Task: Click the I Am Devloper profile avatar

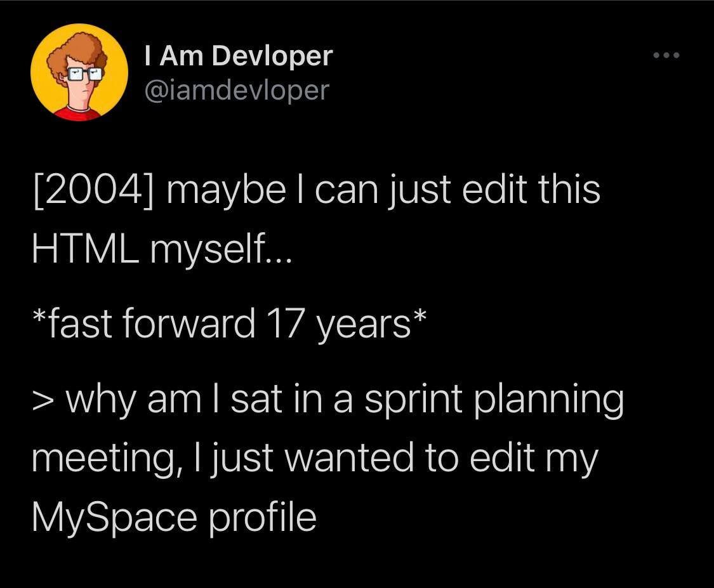Action: [x=79, y=73]
